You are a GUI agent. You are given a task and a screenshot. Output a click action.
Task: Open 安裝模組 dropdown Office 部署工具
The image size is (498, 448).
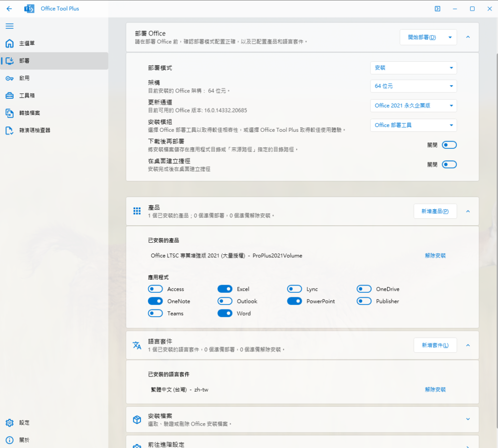point(413,125)
